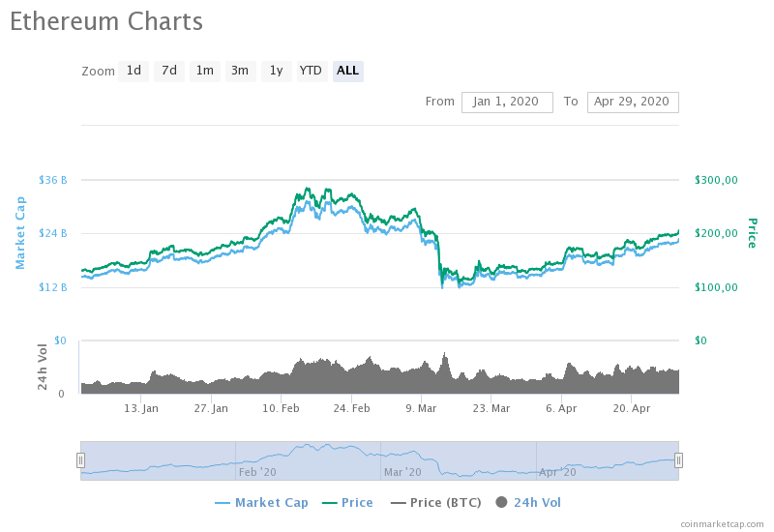
Task: Switch zoom to 1m
Action: point(205,71)
